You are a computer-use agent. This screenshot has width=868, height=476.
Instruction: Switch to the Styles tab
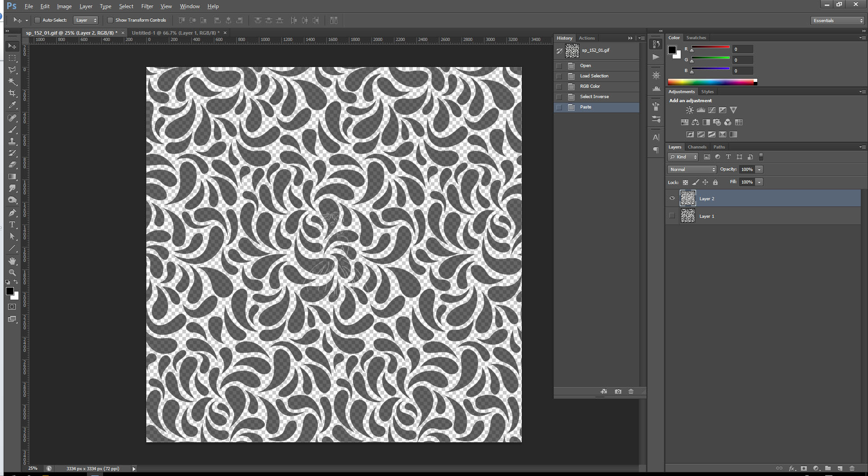707,92
